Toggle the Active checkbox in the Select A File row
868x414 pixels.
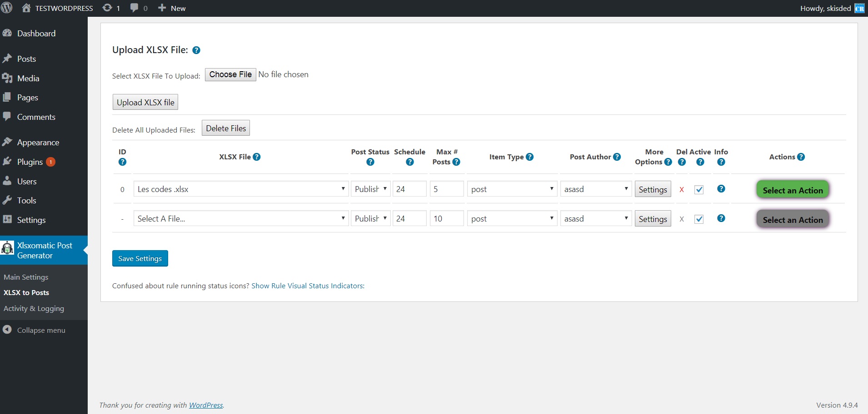[x=699, y=219]
